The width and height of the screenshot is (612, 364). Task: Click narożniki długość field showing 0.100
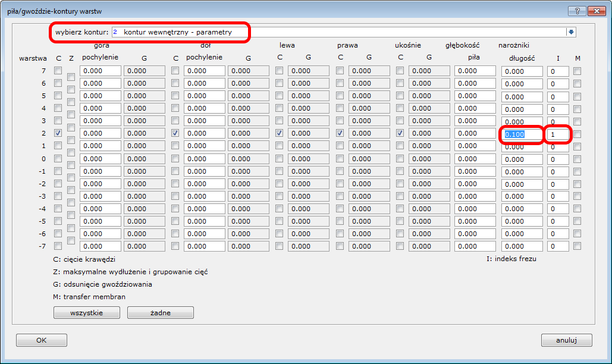point(522,134)
